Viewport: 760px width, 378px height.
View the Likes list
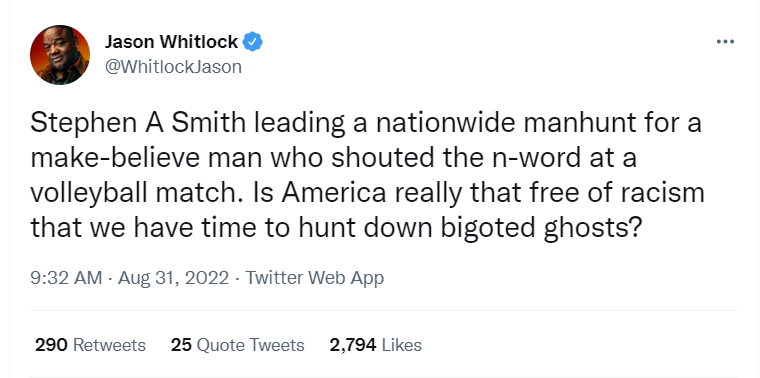376,345
